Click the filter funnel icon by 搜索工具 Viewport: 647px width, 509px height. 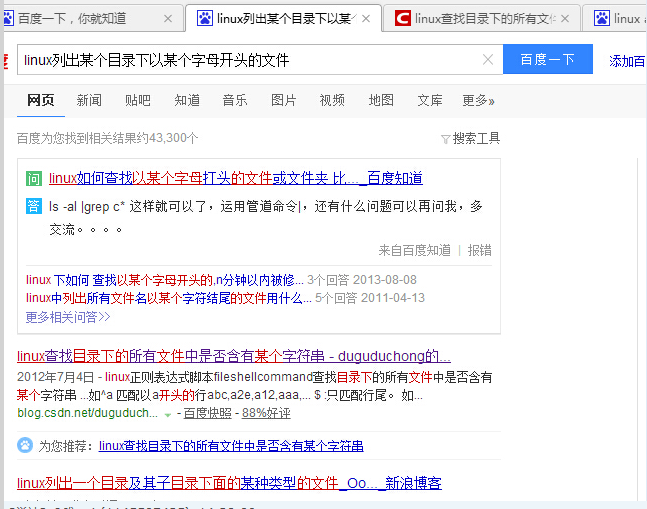(445, 139)
